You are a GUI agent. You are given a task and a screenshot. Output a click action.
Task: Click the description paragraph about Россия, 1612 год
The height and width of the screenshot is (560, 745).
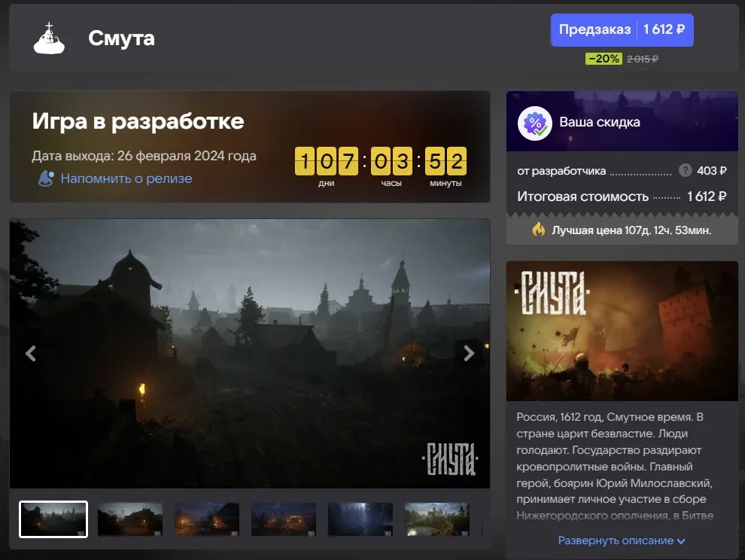pos(615,466)
